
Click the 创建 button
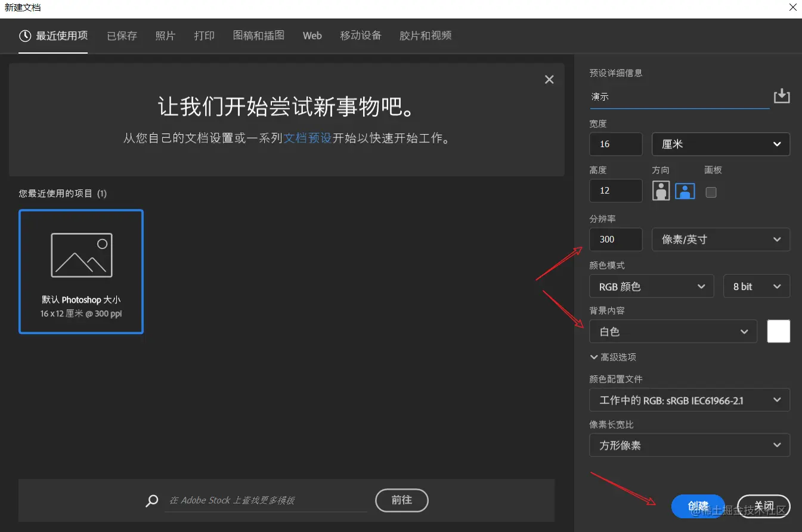(697, 506)
